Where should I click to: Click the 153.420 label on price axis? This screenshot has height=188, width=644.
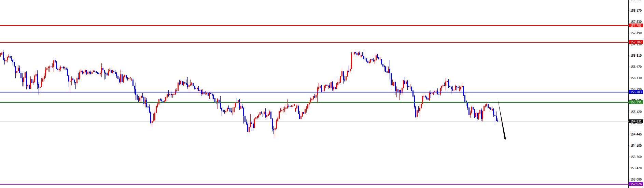[636, 168]
